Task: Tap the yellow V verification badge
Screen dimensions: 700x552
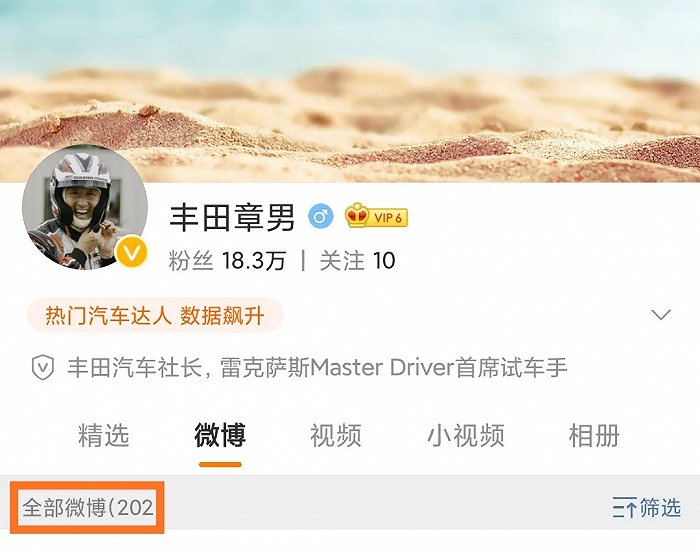Action: point(131,253)
